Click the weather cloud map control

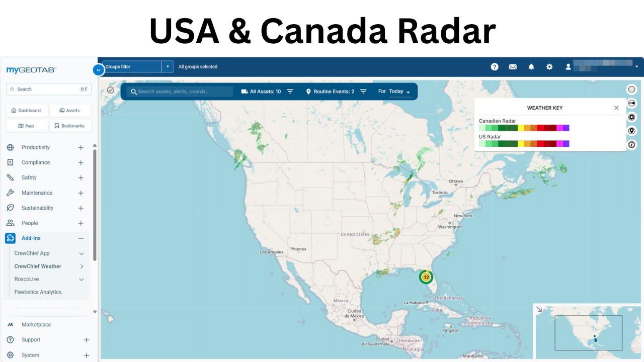(632, 89)
